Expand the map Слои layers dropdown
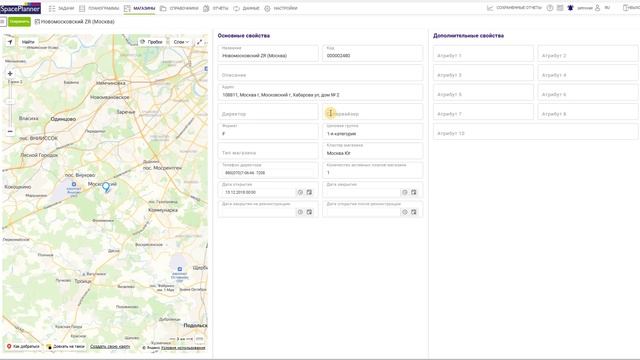 tap(181, 42)
